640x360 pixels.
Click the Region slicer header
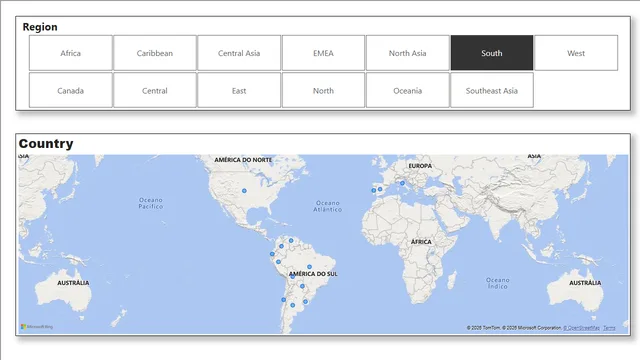40,27
